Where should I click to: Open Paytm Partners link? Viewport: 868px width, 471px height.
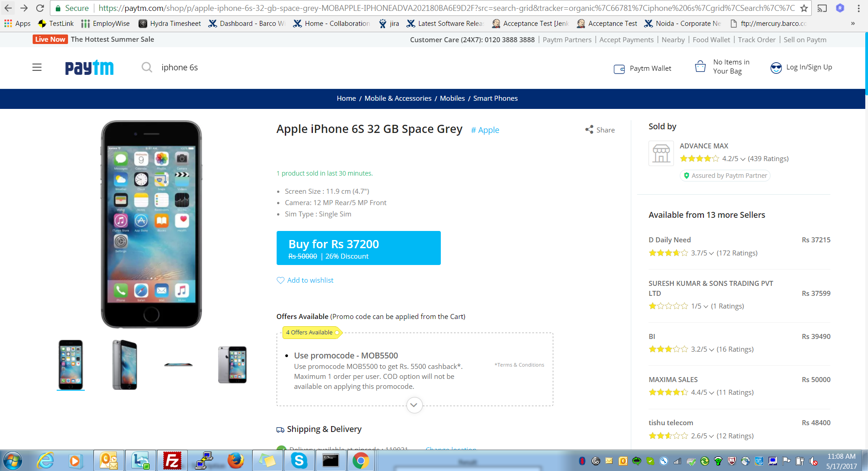[x=567, y=40]
